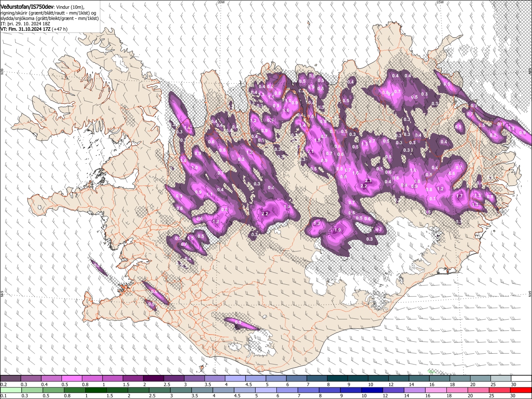Click the '20W' longitude label at top
This screenshot has height=399, width=532.
[221, 2]
